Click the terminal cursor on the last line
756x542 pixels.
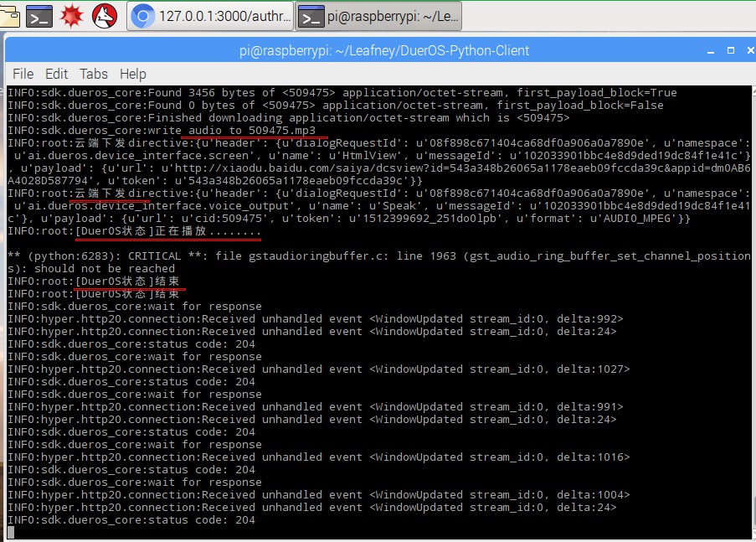coord(11,532)
